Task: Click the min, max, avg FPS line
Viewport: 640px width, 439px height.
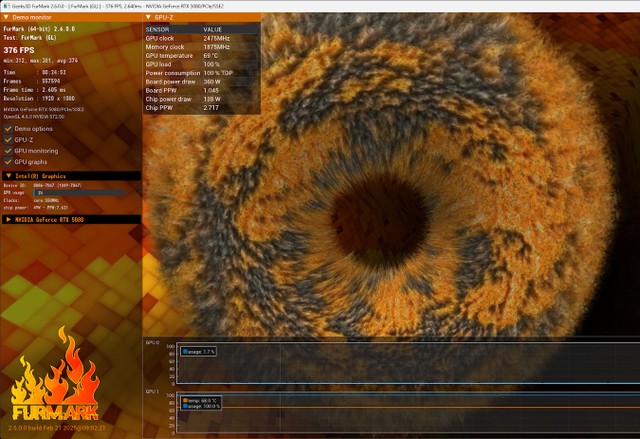Action: pos(41,61)
